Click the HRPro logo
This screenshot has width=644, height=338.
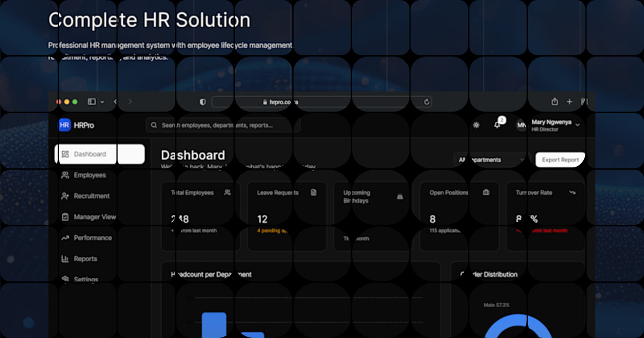77,125
